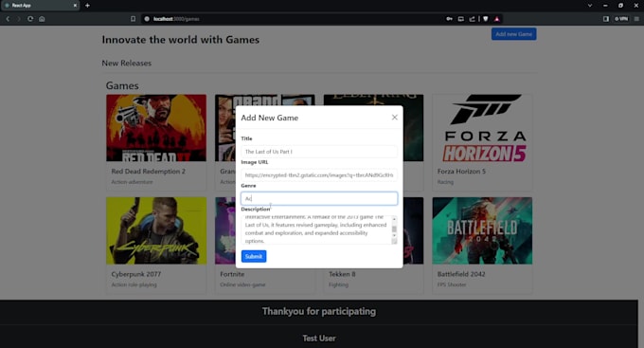Click the Description scrollbar thumb
Viewport: 644px width, 348px height.
[394, 229]
